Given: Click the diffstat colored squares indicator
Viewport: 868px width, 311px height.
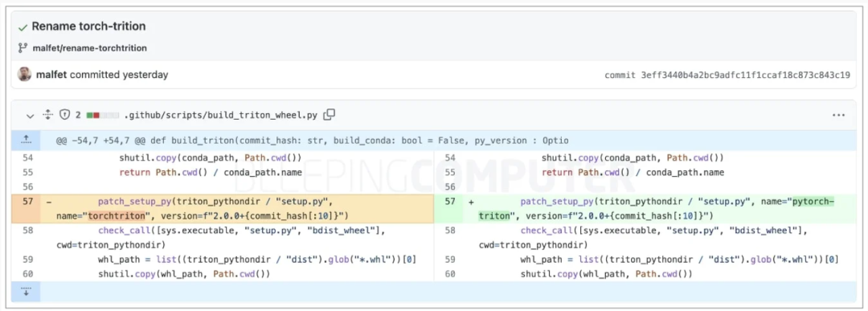Looking at the screenshot, I should (102, 115).
